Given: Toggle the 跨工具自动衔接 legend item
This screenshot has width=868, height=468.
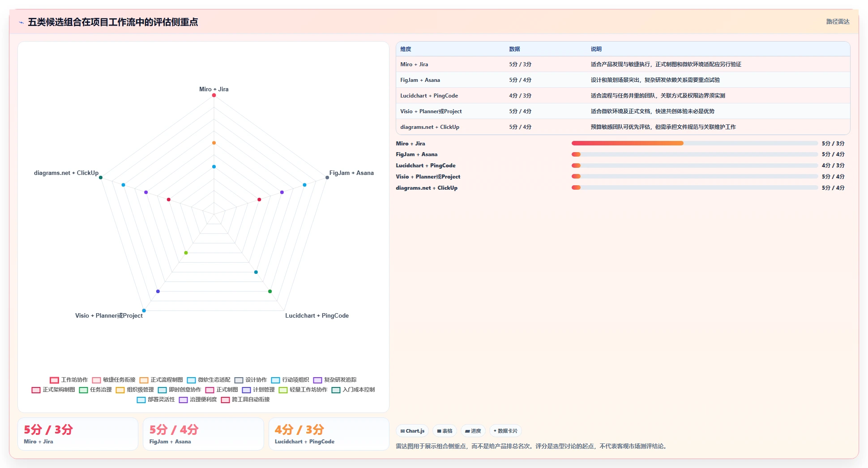Looking at the screenshot, I should pos(245,400).
